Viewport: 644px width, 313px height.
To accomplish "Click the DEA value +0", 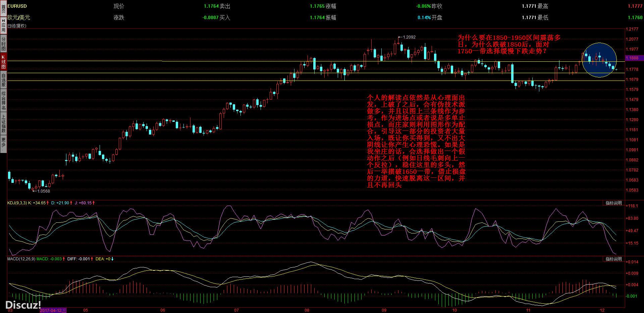I will click(108, 259).
